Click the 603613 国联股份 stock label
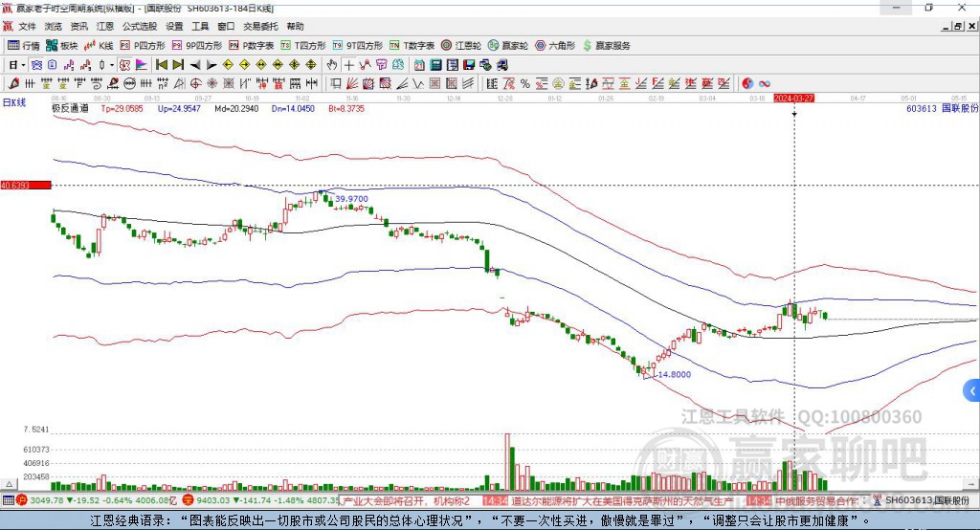 coord(942,108)
